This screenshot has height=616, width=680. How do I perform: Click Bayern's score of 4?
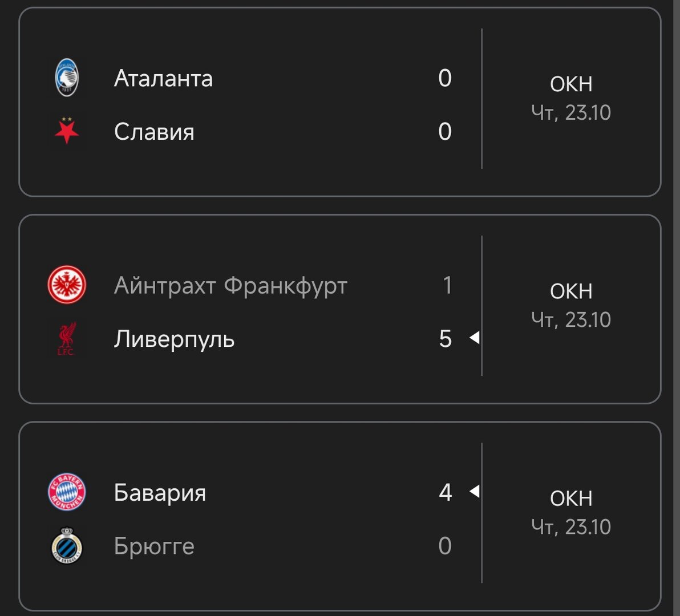coord(446,492)
